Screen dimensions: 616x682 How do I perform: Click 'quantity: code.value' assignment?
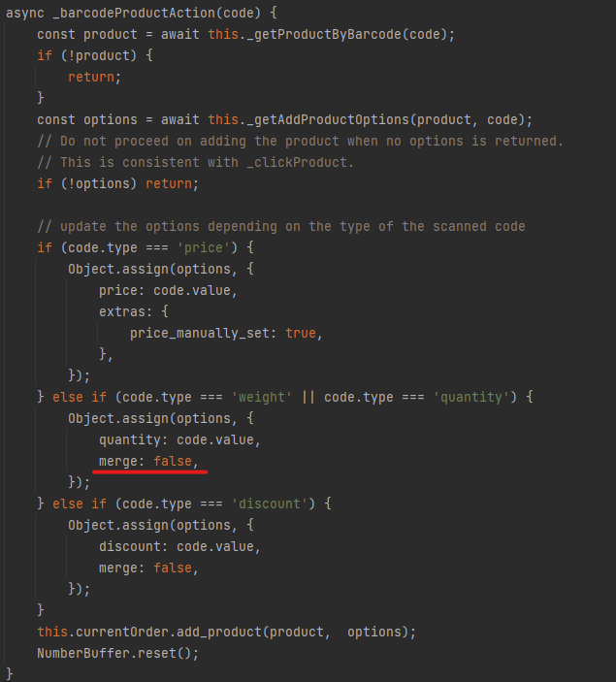179,439
